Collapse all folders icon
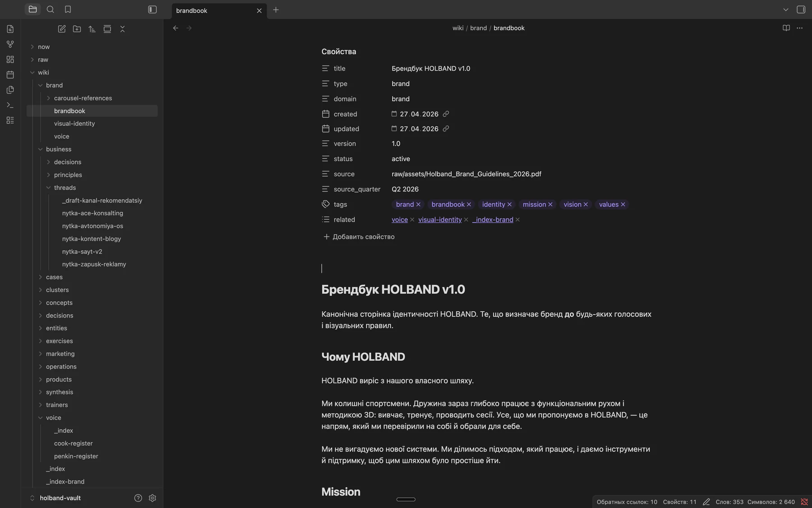 (x=122, y=29)
